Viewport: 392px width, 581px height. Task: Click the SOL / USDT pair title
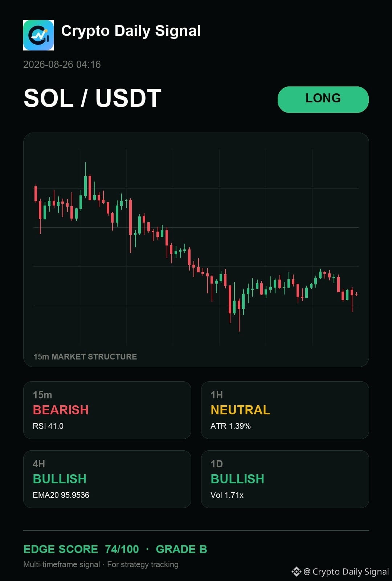[93, 98]
